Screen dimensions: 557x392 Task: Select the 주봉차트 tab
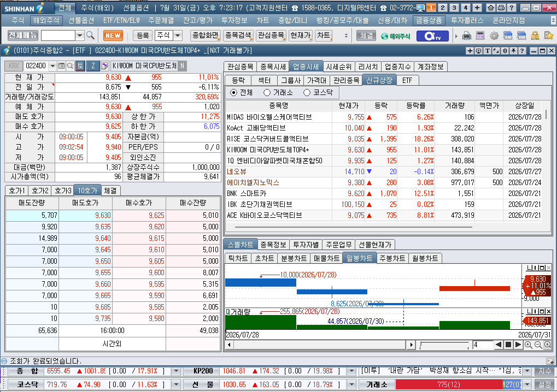392,258
